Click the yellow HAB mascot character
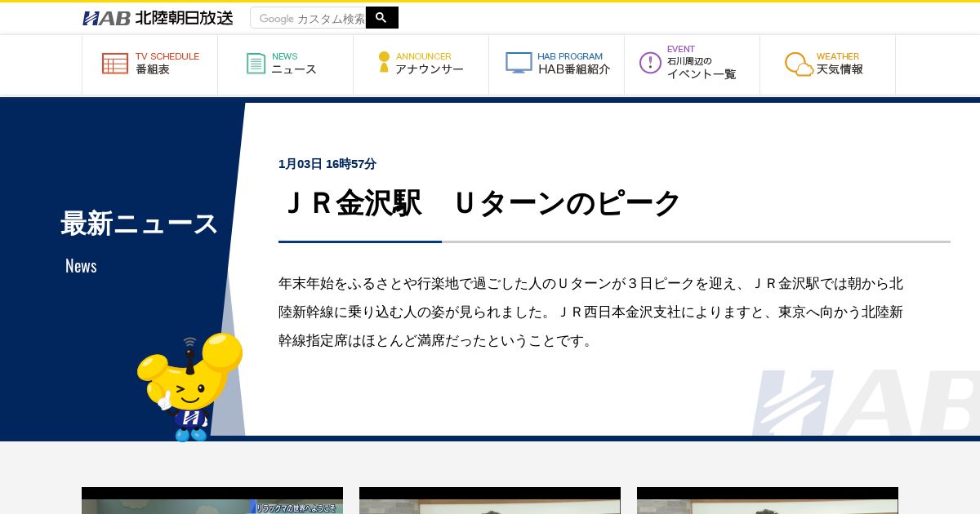Viewport: 980px width, 514px height. click(x=189, y=386)
